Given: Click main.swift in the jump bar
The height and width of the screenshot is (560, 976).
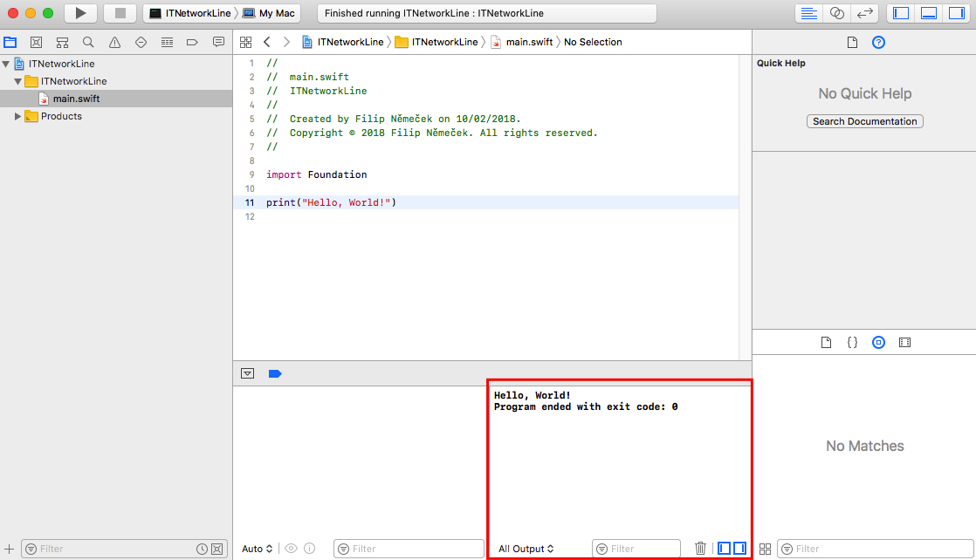Looking at the screenshot, I should click(x=528, y=42).
